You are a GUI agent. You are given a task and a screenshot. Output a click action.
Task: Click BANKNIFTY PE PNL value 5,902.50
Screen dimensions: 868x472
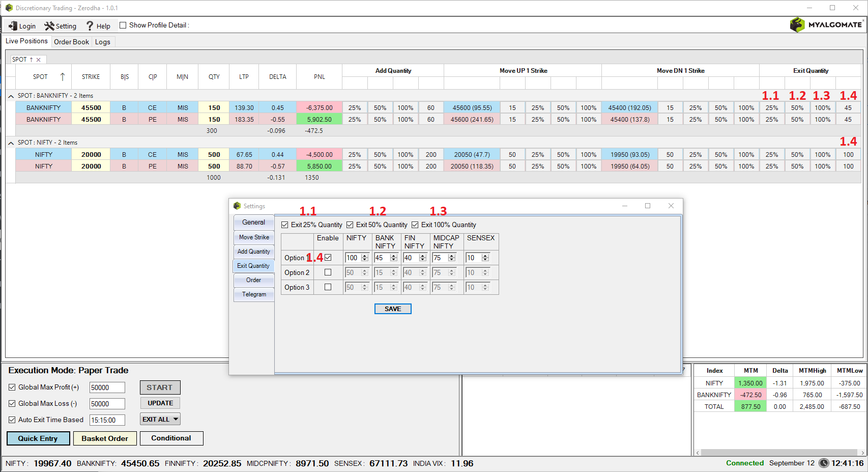pos(320,120)
